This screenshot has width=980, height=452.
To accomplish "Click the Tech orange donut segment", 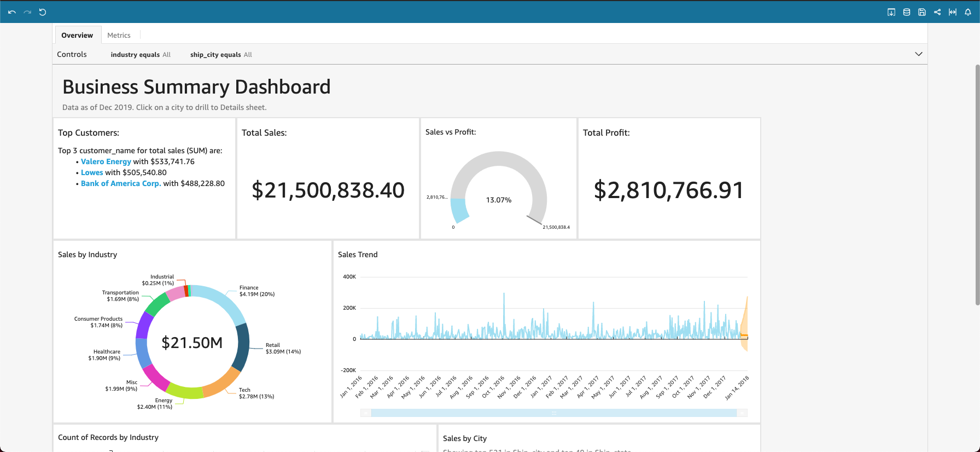I will click(x=223, y=384).
